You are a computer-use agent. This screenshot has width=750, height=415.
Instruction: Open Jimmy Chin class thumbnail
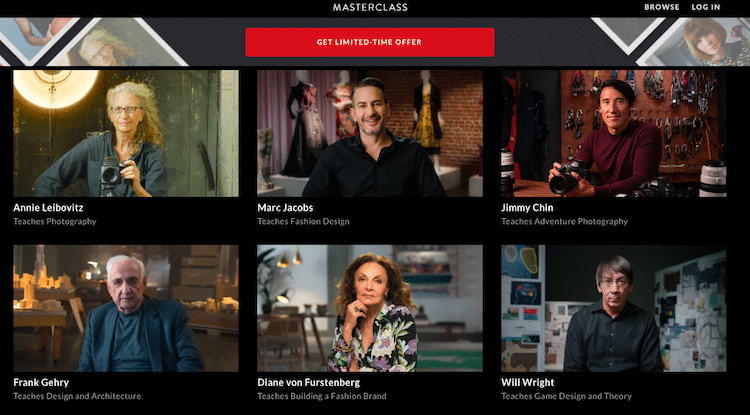click(x=614, y=133)
